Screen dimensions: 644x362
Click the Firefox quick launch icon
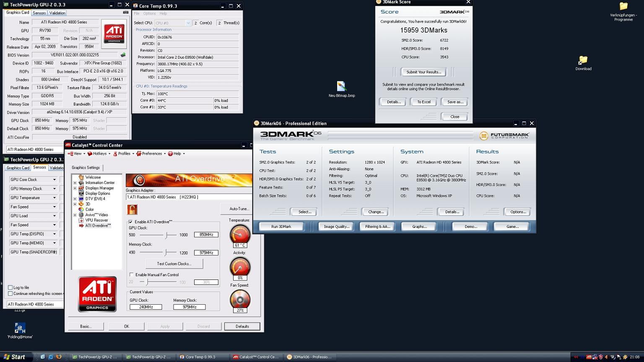tap(59, 357)
